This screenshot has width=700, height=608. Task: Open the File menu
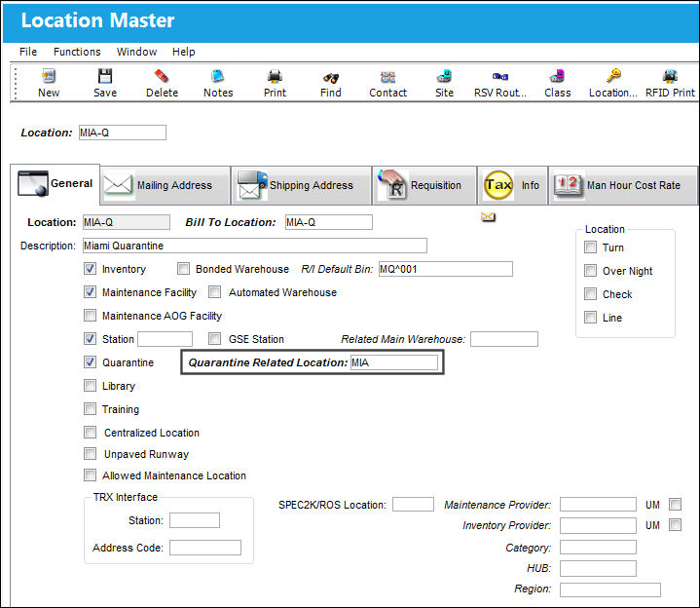click(28, 52)
